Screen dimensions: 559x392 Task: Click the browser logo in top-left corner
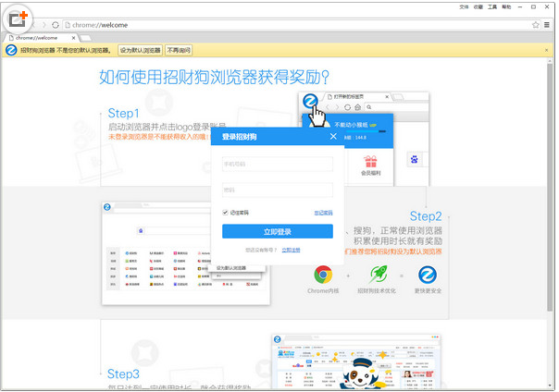point(16,18)
